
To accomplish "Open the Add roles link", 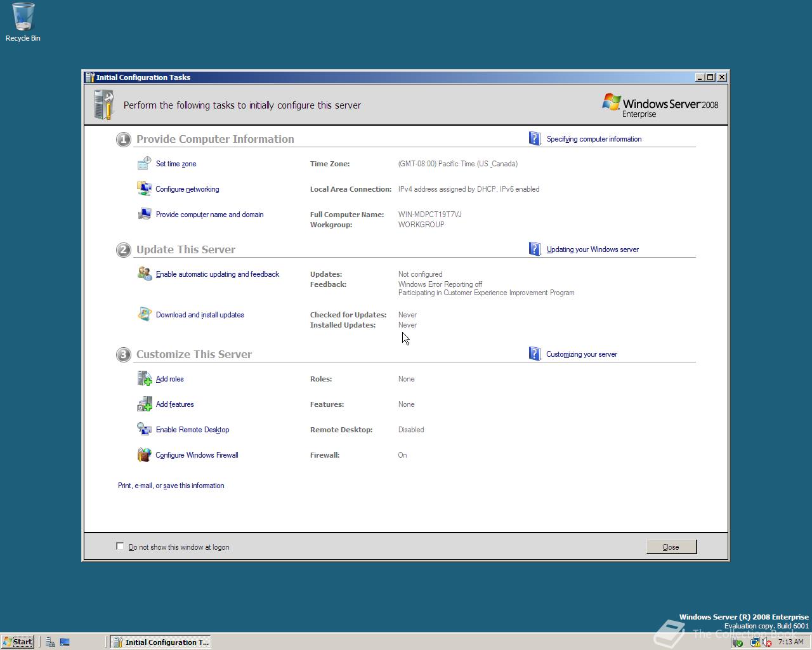I will [169, 379].
